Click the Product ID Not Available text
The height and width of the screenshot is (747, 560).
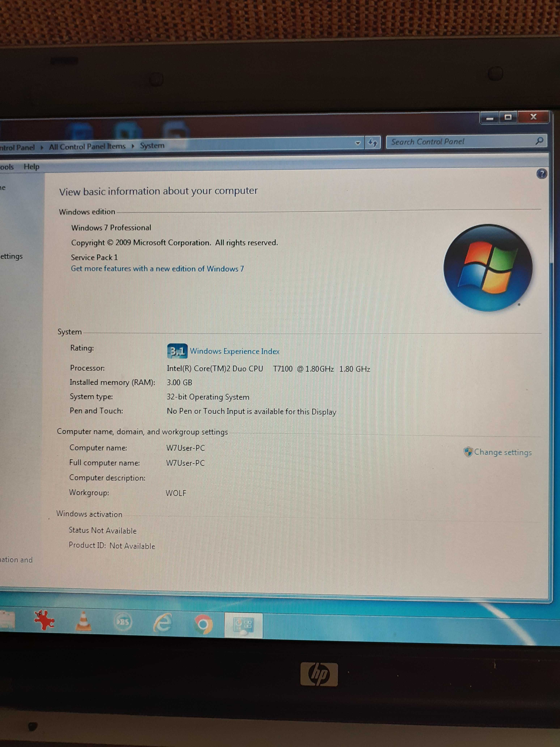(x=112, y=546)
